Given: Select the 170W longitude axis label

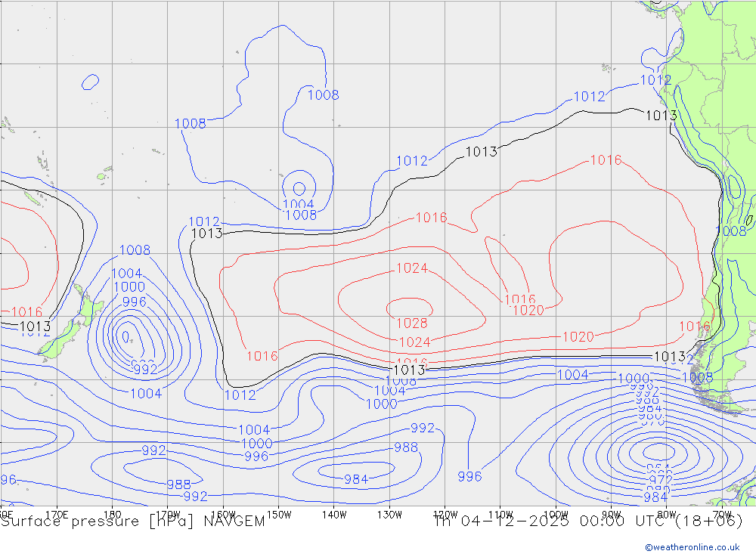Looking at the screenshot, I should 168,515.
